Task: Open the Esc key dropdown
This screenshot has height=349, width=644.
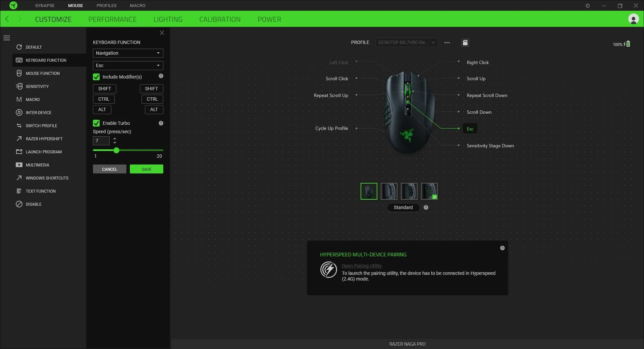Action: pos(128,65)
